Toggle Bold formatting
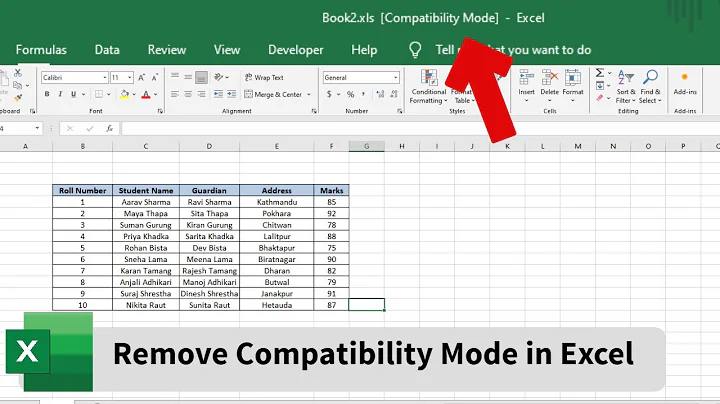Image resolution: width=720 pixels, height=404 pixels. pyautogui.click(x=47, y=94)
